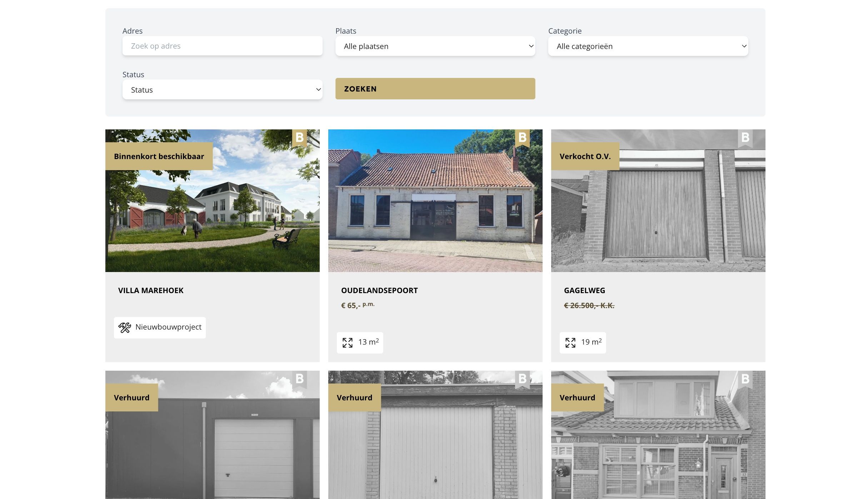This screenshot has width=868, height=499.
Task: Focus the Zoek op adres input field
Action: pyautogui.click(x=222, y=46)
